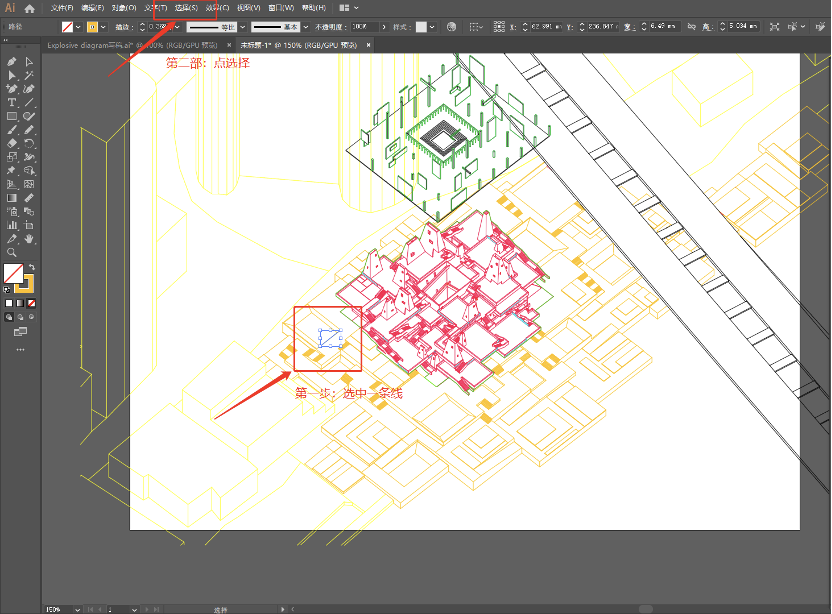Swap fill and stroke colors arrow
This screenshot has height=614, width=832.
[x=32, y=267]
